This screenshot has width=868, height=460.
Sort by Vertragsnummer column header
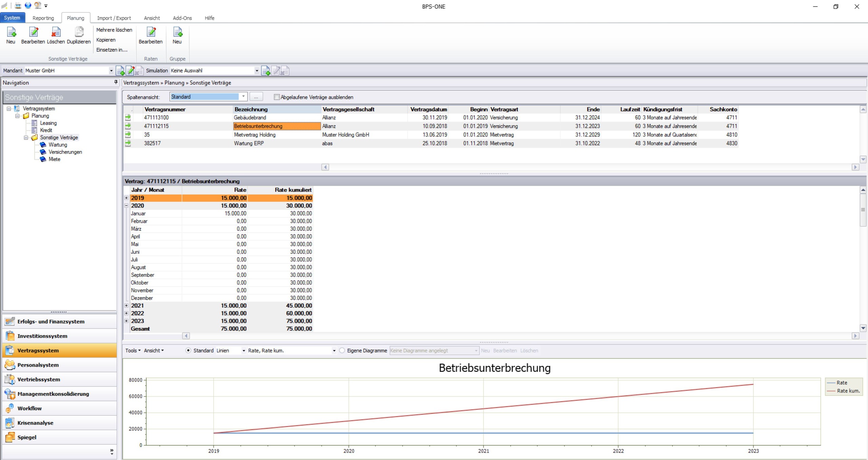point(165,109)
